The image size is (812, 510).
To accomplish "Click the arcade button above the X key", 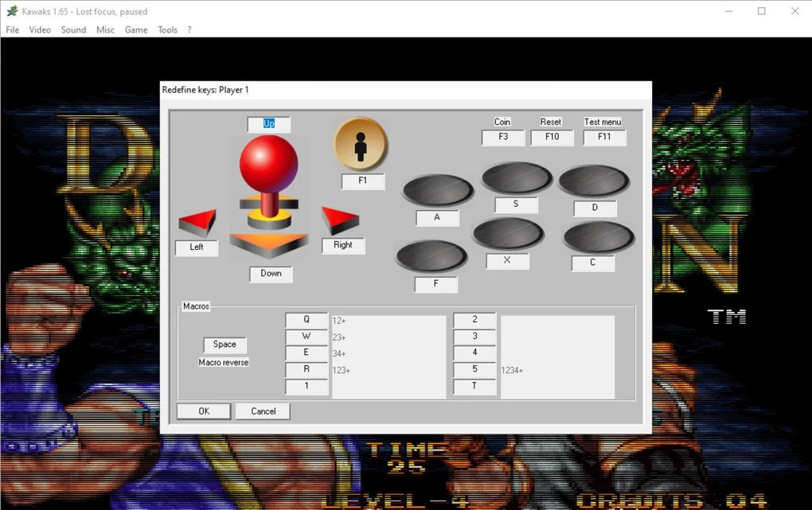I will [x=509, y=234].
